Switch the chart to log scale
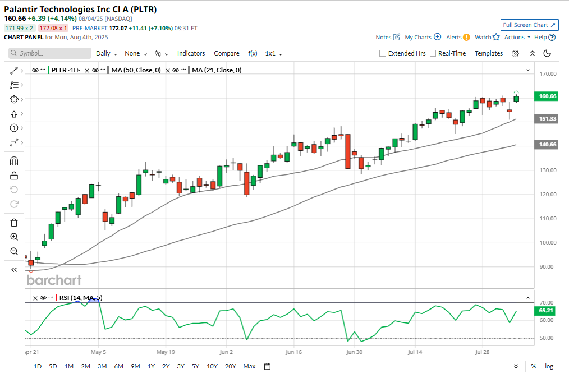Screen dimensions: 569x392 (x=549, y=367)
